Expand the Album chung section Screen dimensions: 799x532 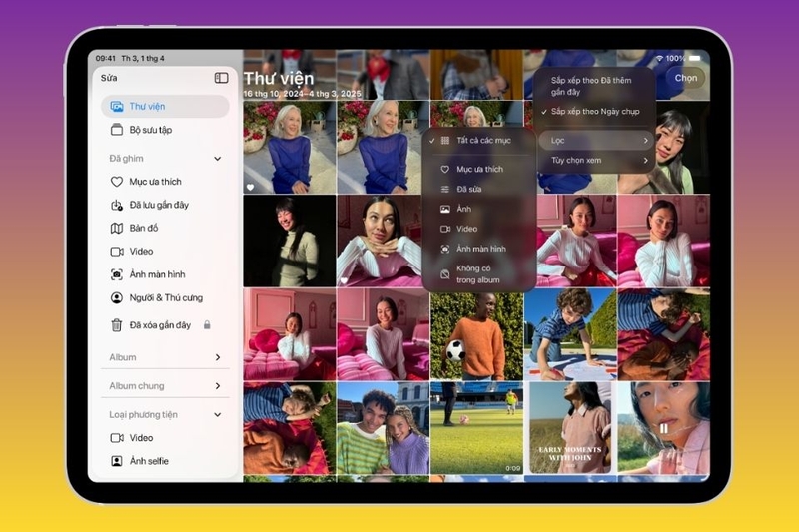pos(218,386)
